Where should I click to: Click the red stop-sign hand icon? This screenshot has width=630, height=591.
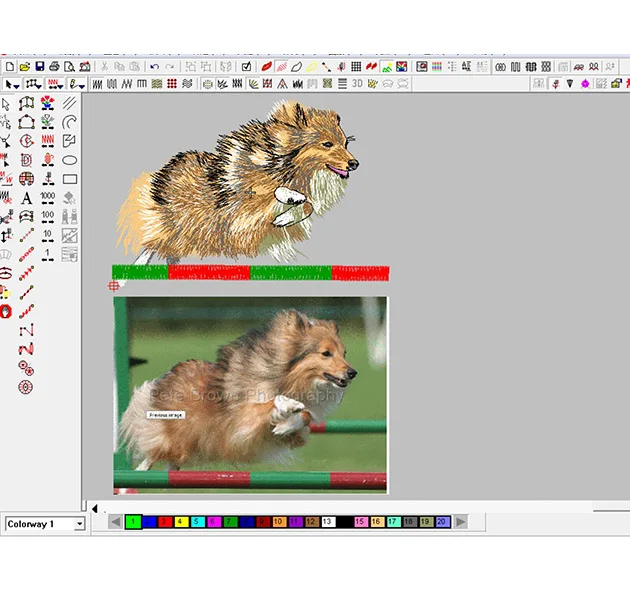tap(6, 311)
